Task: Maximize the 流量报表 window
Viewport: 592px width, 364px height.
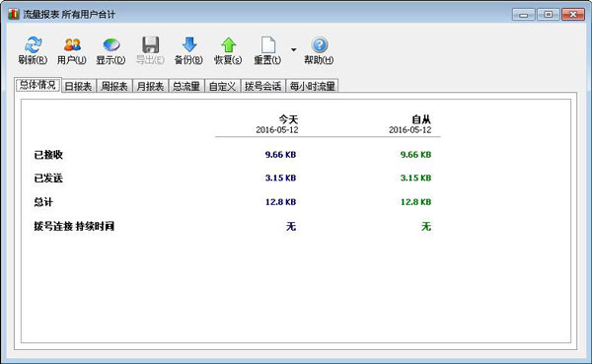Action: pyautogui.click(x=548, y=15)
